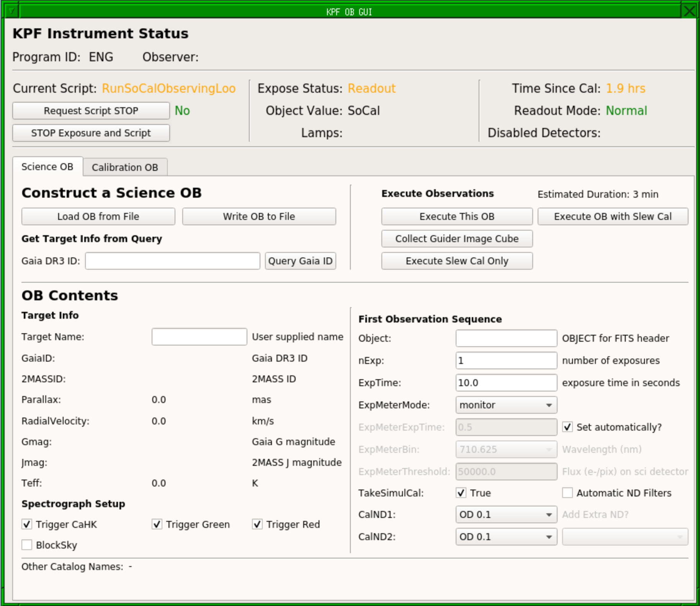Screen dimensions: 700x606
Task: Open the CalND1 OD 0.1 dropdown
Action: click(506, 514)
